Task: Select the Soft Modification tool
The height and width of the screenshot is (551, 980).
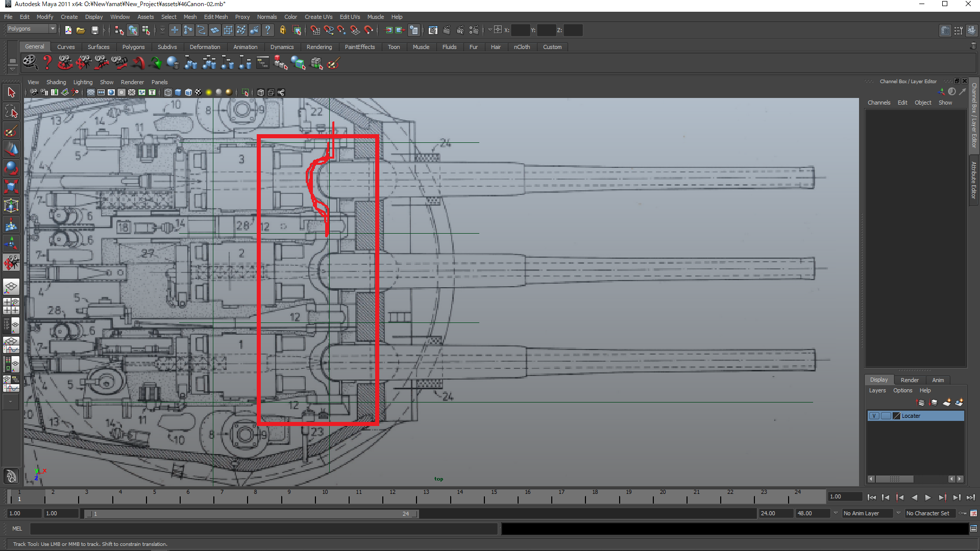Action: tap(11, 224)
